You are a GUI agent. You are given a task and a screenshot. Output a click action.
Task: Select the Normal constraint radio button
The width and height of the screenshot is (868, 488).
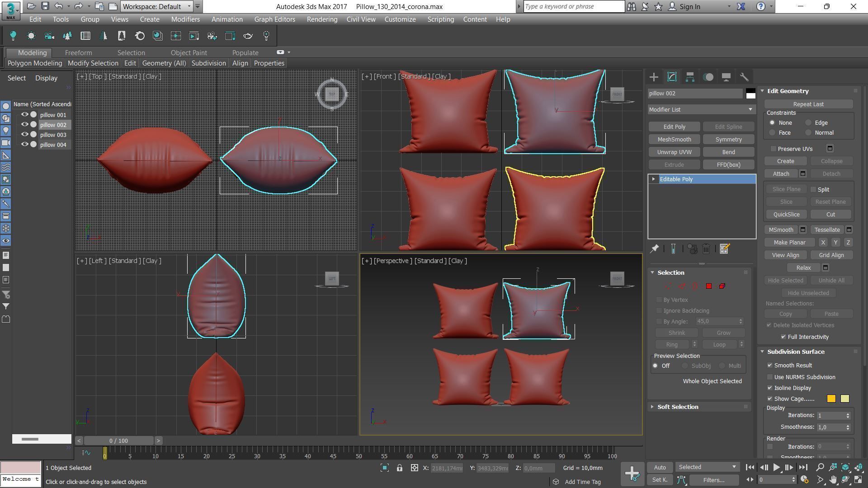[808, 133]
